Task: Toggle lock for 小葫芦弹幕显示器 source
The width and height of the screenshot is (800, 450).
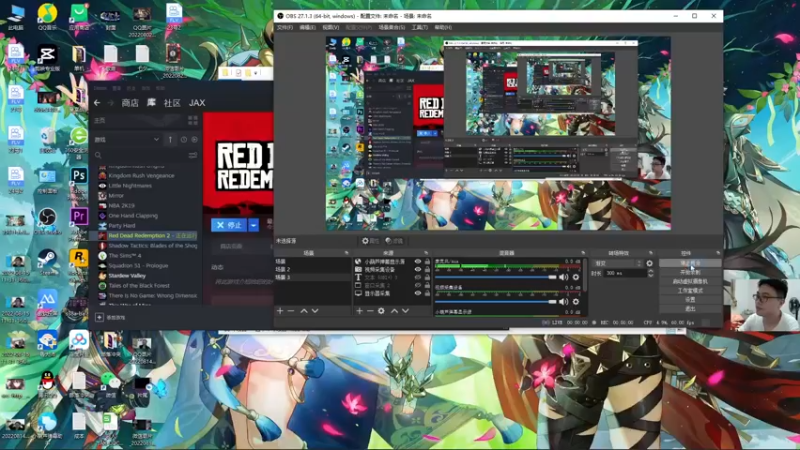Action: click(428, 262)
